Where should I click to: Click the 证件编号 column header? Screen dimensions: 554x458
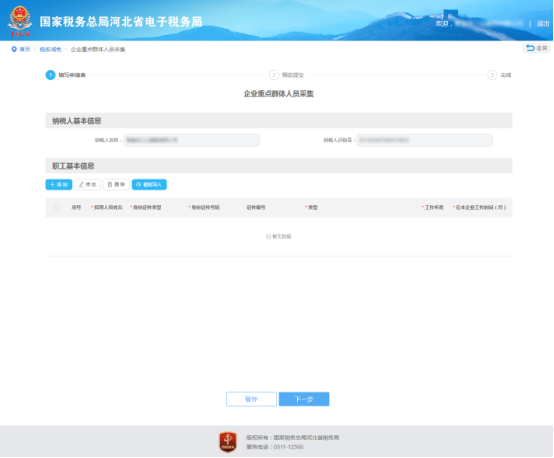256,207
